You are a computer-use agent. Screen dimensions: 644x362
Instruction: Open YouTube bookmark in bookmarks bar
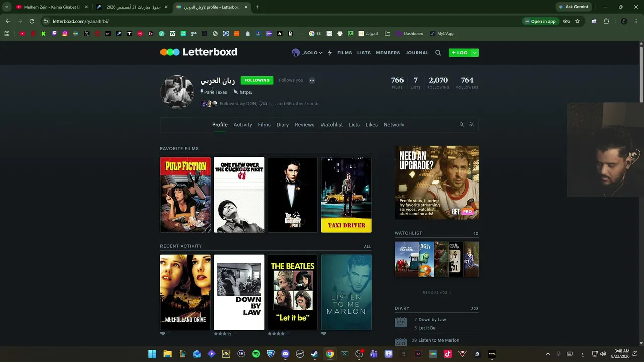point(22,34)
